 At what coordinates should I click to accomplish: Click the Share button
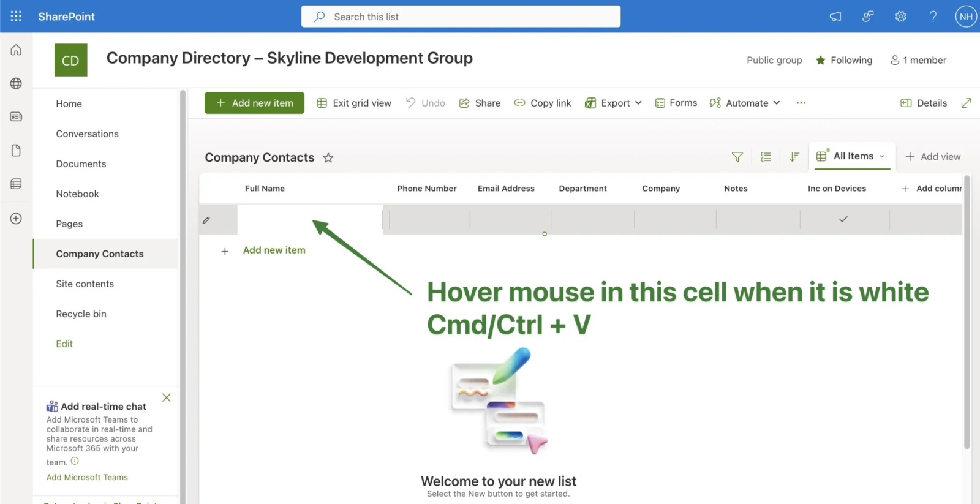(x=480, y=103)
